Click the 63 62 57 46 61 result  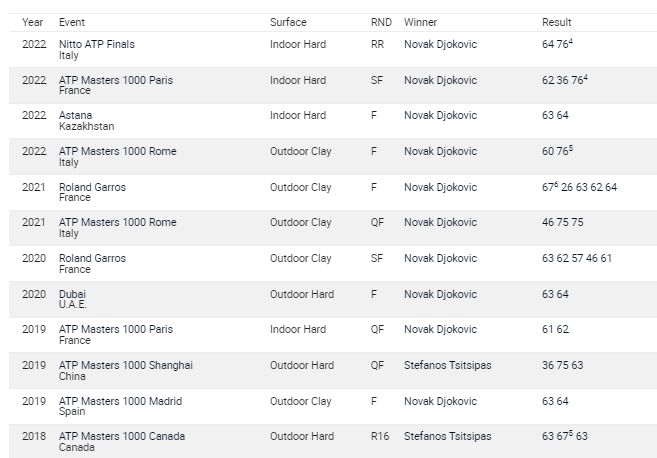577,258
